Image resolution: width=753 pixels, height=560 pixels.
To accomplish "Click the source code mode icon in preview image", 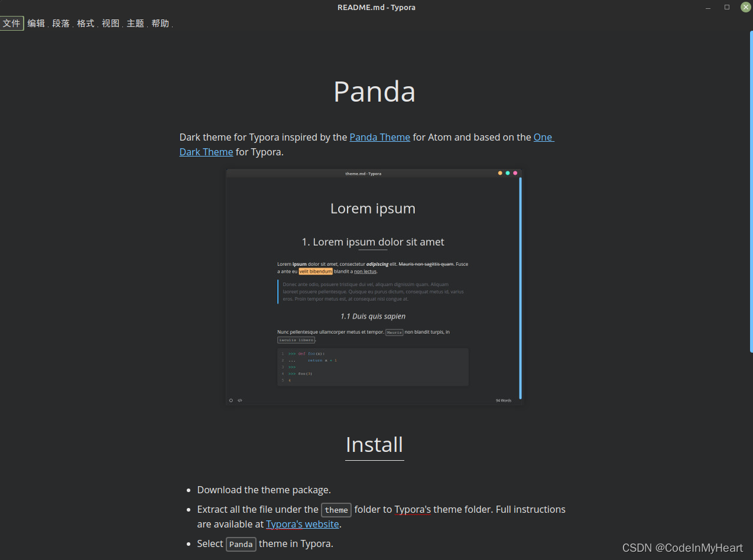I will [x=240, y=401].
